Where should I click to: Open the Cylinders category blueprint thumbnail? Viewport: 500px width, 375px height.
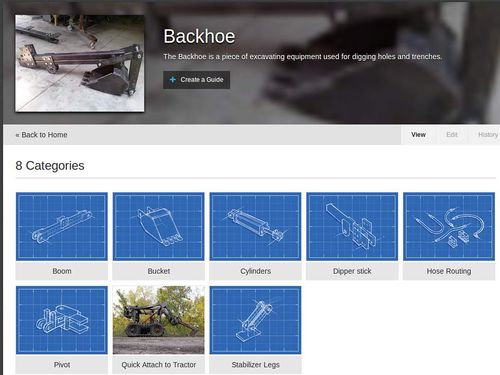[x=255, y=226]
